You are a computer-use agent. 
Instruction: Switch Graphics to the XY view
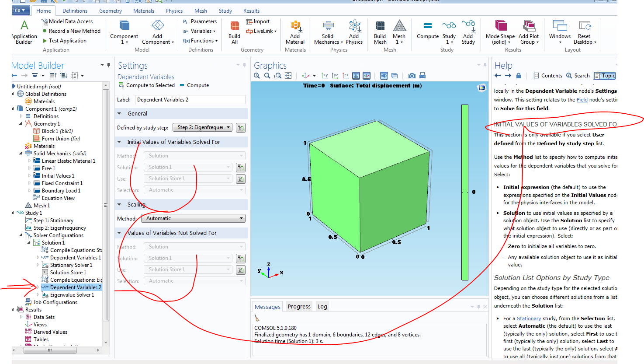coord(325,76)
